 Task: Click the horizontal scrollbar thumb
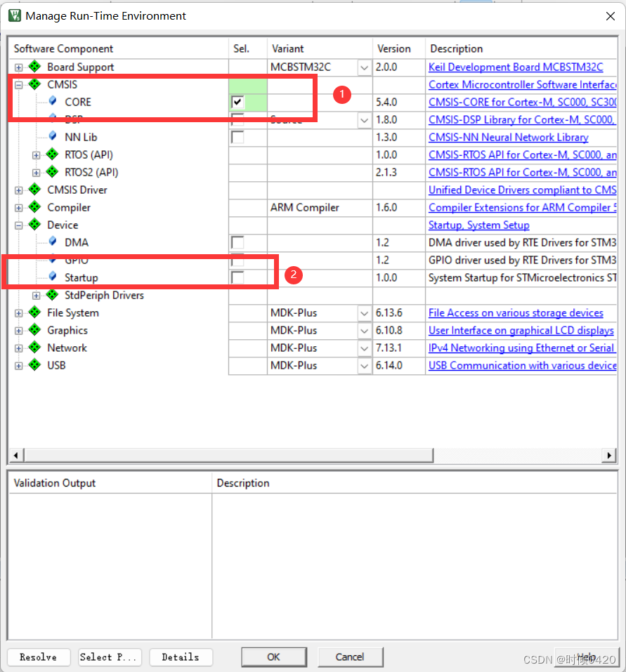228,455
